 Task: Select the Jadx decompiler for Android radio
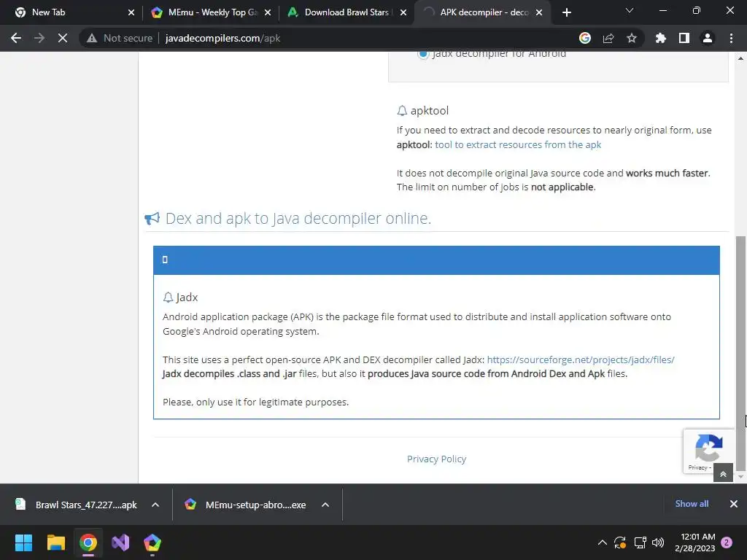click(423, 54)
